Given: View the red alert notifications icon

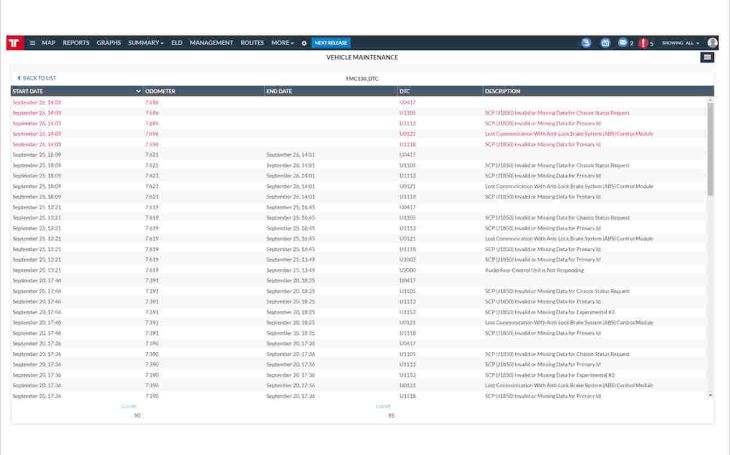Looking at the screenshot, I should (641, 43).
